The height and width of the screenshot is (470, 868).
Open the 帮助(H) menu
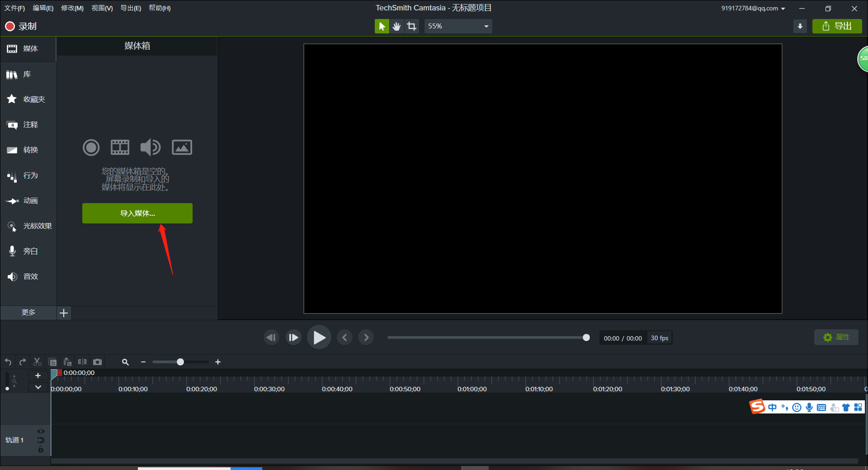point(160,8)
